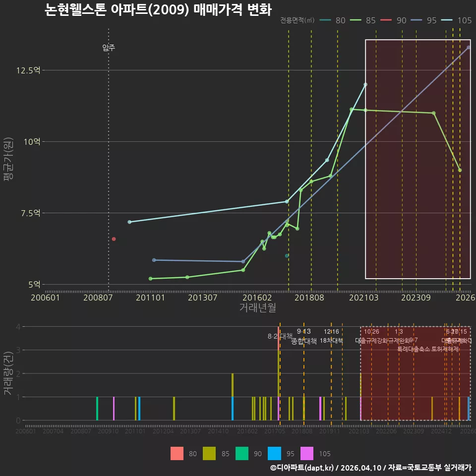
Task: Click '201410' on the volume chart x-axis
Action: coord(218,431)
